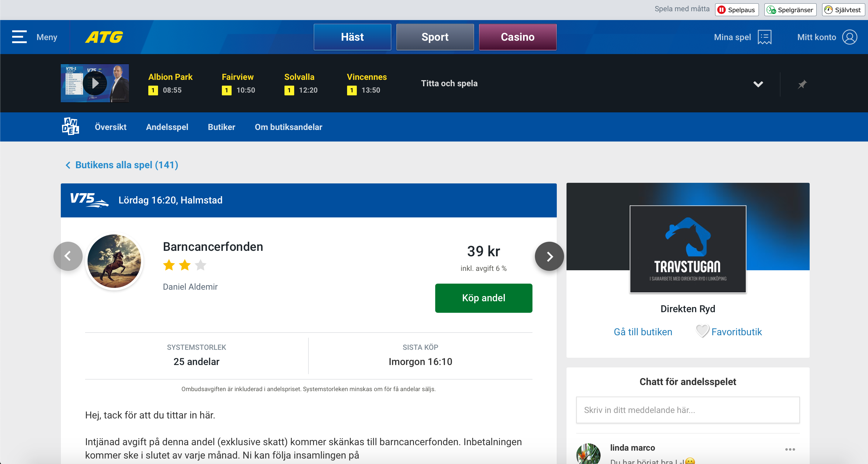The image size is (868, 464).
Task: Click the chat message input field
Action: (x=687, y=410)
